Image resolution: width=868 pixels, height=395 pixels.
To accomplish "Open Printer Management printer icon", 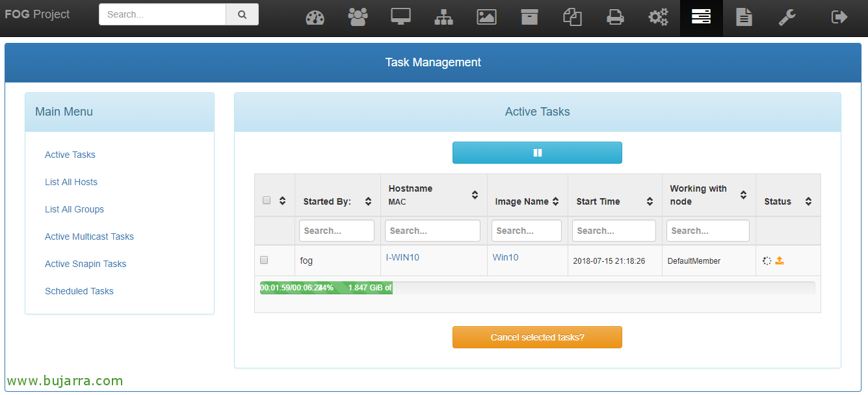I will click(x=615, y=18).
